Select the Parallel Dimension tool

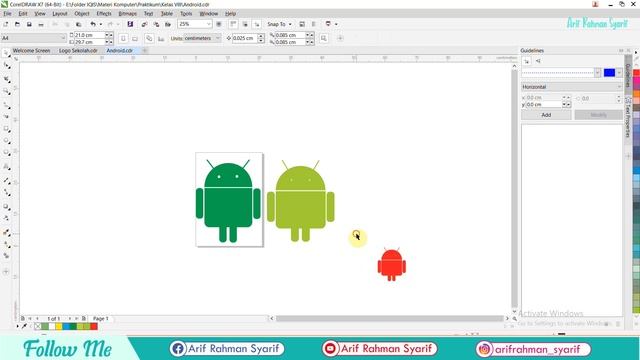pos(6,180)
